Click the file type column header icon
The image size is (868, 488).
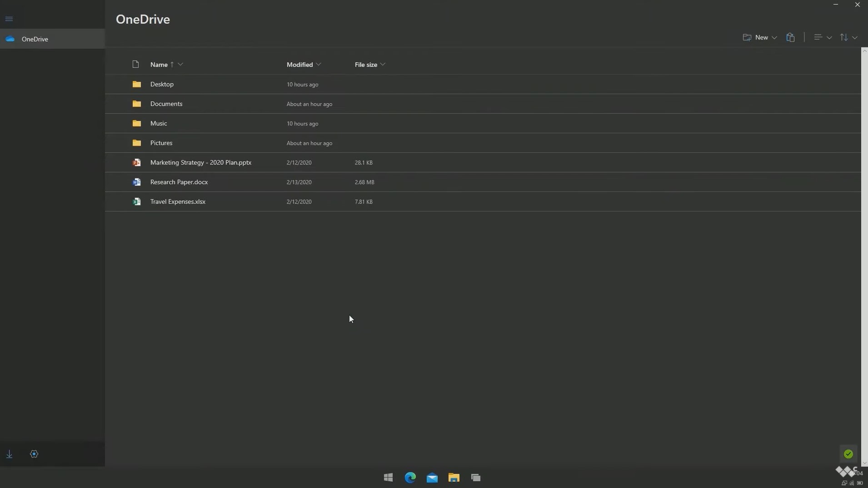pos(135,64)
